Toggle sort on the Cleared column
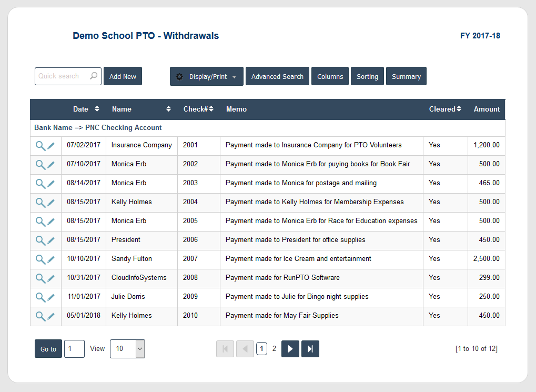536x392 pixels. [x=458, y=109]
